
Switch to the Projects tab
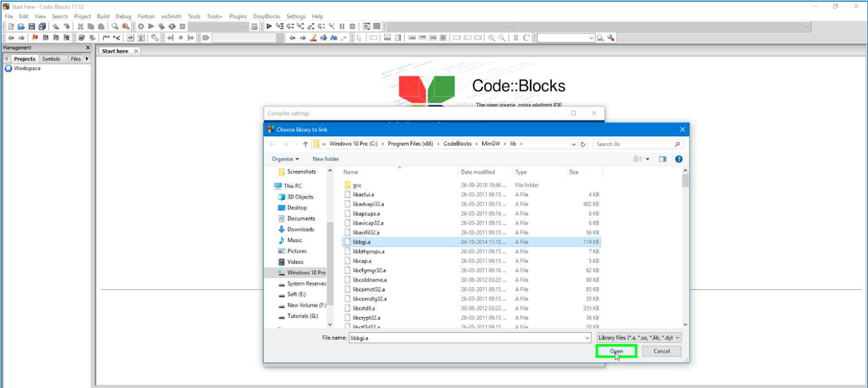point(24,59)
